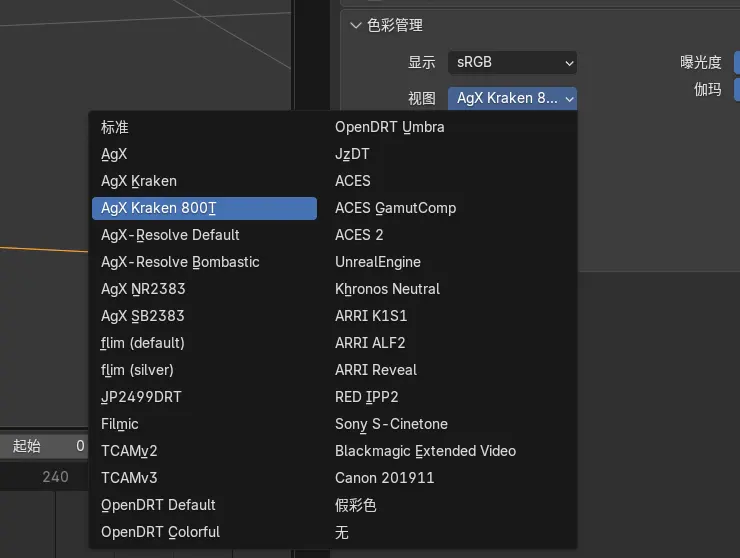Choose OpenDRT Default
The image size is (740, 558).
pyautogui.click(x=204, y=505)
